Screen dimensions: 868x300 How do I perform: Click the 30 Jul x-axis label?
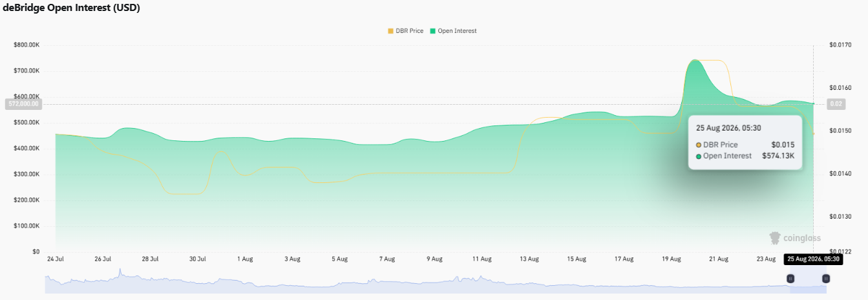198,259
